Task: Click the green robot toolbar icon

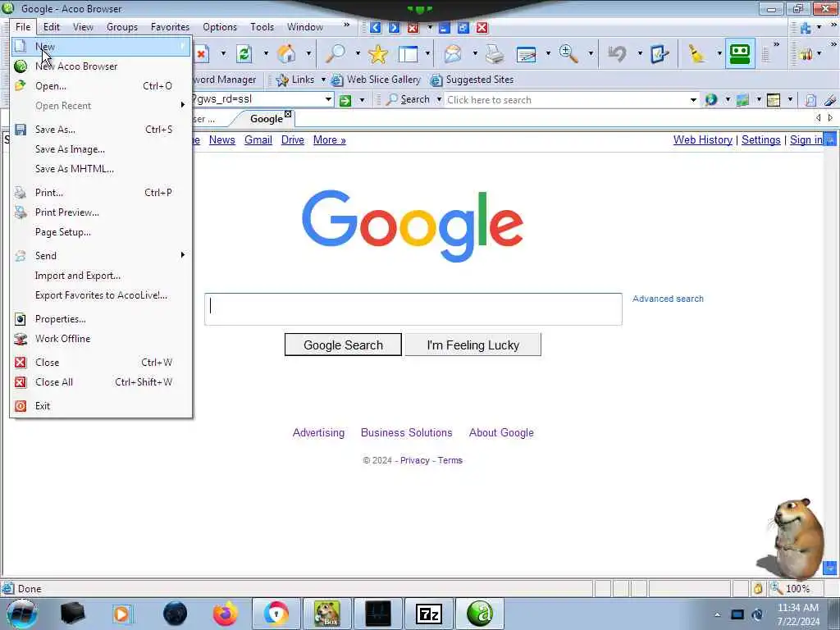Action: click(740, 53)
